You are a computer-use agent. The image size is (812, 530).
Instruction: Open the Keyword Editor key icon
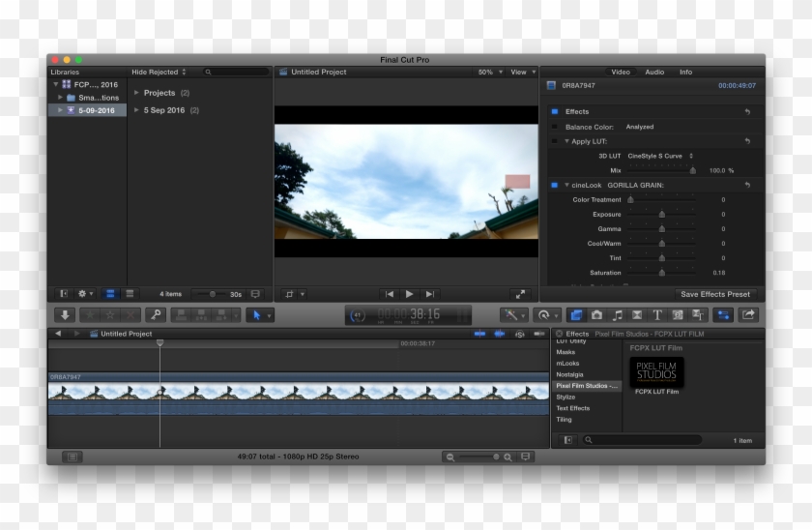pos(156,315)
